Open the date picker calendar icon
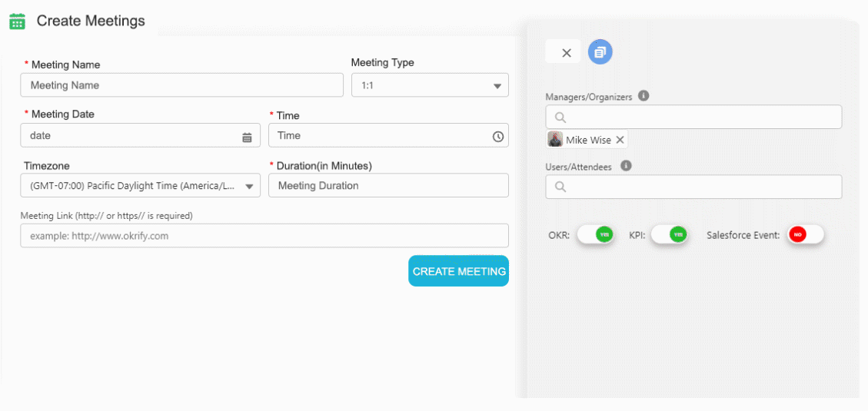868x411 pixels. pos(247,137)
